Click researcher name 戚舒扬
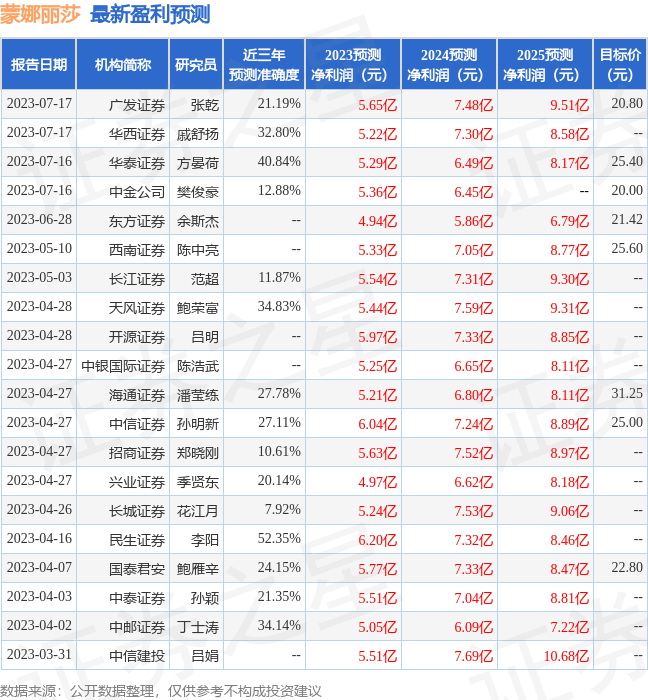 point(198,134)
